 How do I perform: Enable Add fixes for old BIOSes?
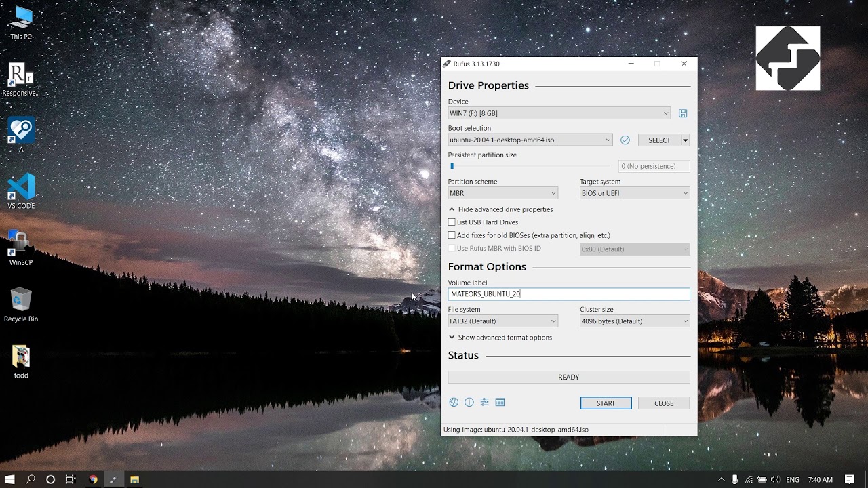pyautogui.click(x=452, y=235)
